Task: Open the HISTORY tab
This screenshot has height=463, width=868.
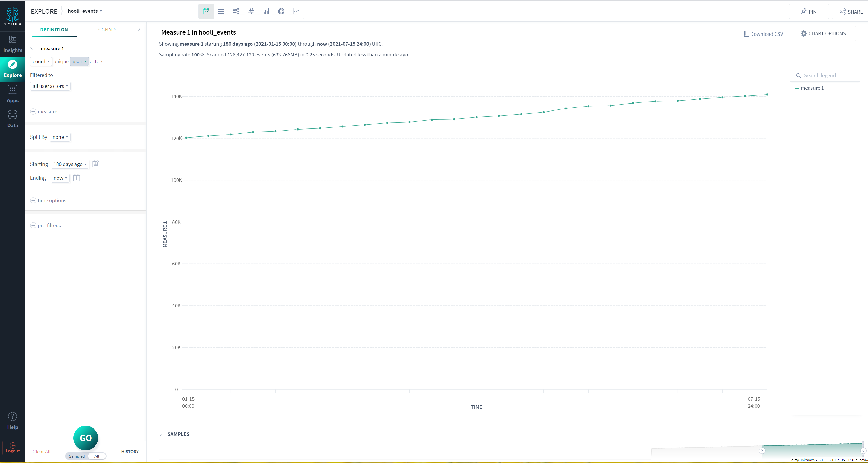Action: point(130,451)
